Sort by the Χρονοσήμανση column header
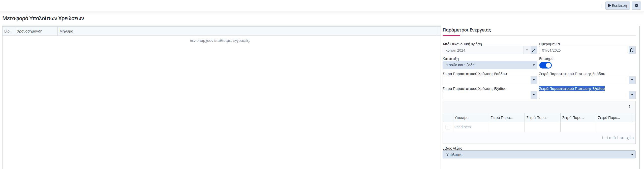The image size is (644, 169). point(36,31)
